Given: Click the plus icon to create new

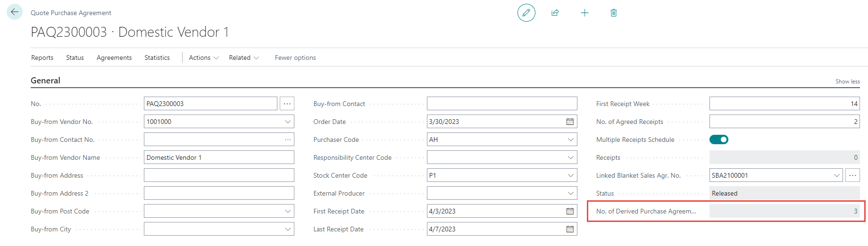Looking at the screenshot, I should point(584,13).
